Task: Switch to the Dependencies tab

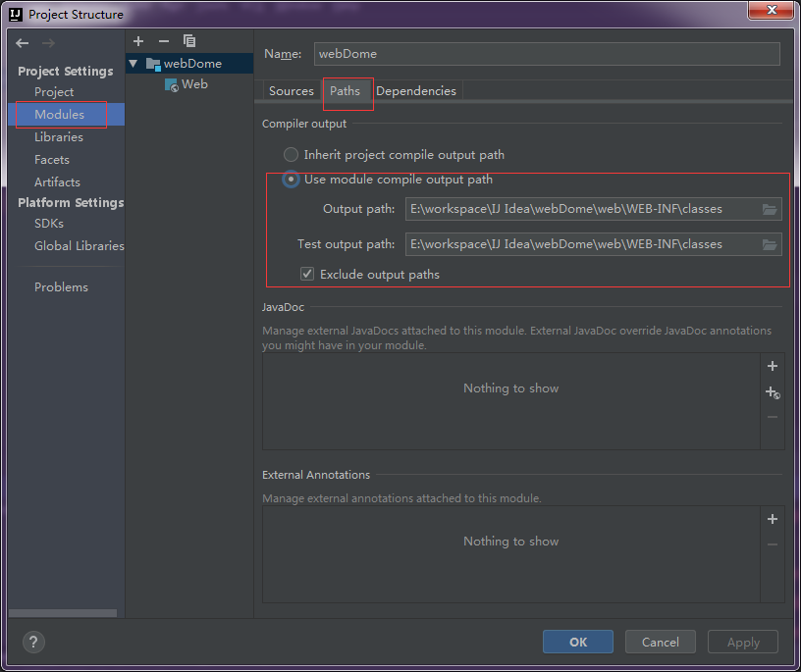Action: pos(416,90)
